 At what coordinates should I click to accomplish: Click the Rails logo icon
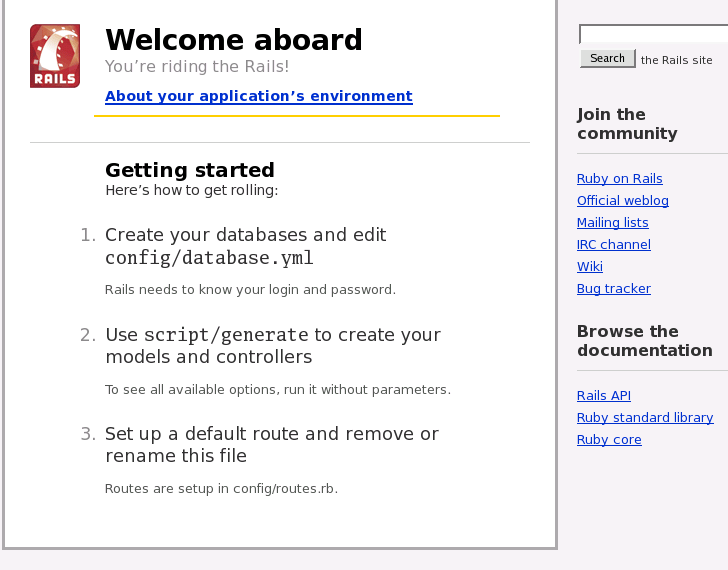pos(55,56)
